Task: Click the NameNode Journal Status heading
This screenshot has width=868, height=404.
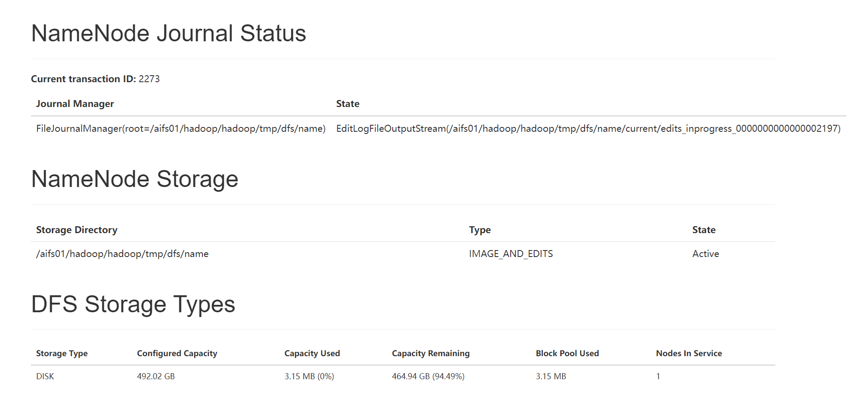Action: coord(168,33)
